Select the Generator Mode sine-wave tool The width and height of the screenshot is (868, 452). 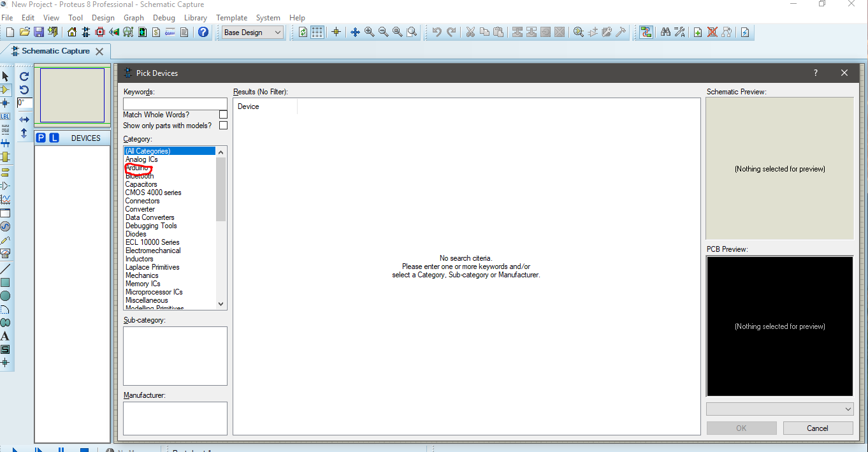(x=5, y=226)
